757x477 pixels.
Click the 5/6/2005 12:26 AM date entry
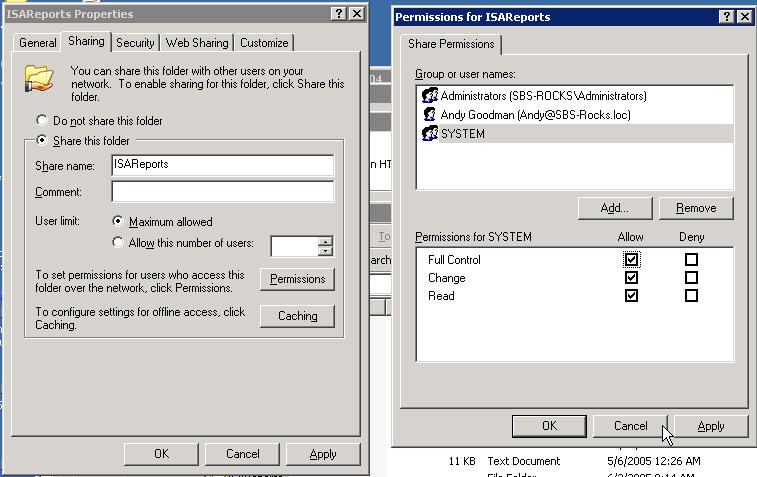(x=654, y=461)
